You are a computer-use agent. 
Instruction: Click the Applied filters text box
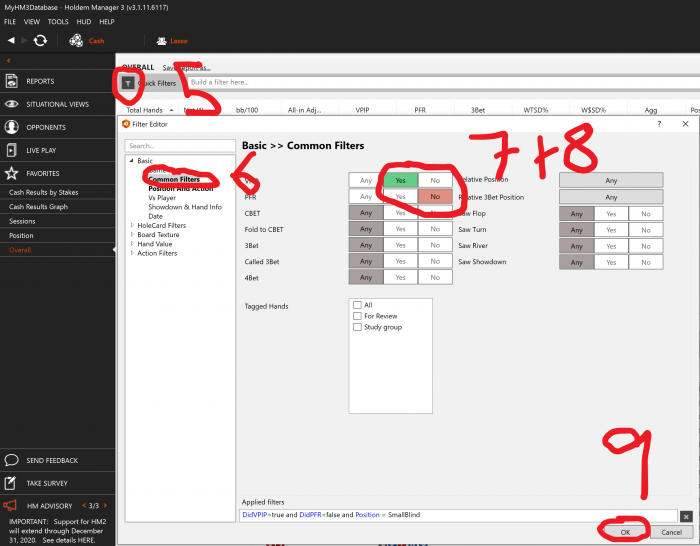(458, 515)
